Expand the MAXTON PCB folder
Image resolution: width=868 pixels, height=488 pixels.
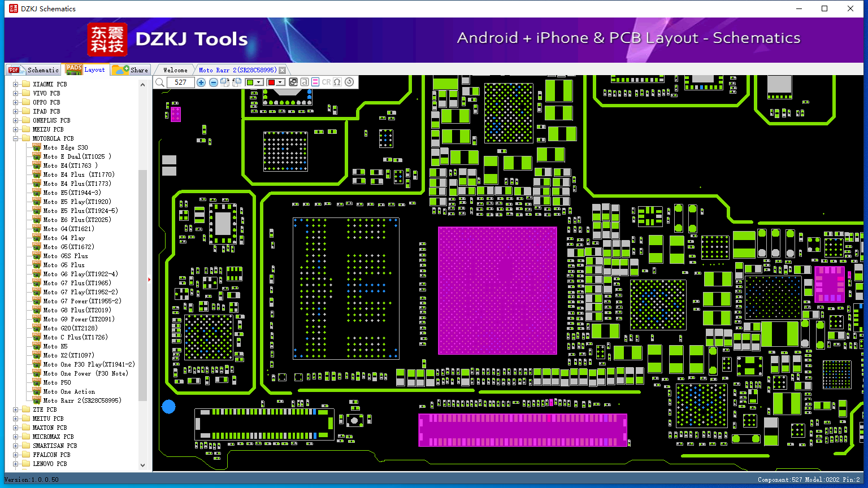pyautogui.click(x=16, y=428)
